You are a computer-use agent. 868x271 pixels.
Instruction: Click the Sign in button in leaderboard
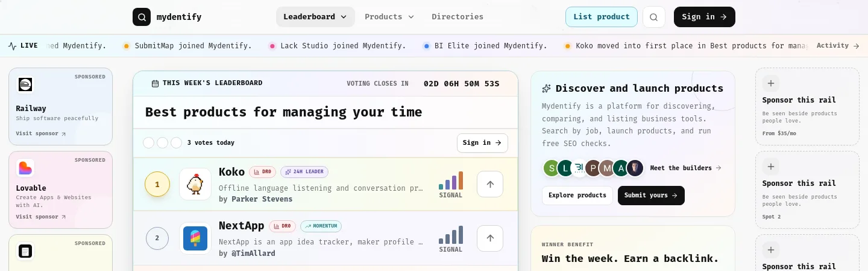[x=482, y=143]
